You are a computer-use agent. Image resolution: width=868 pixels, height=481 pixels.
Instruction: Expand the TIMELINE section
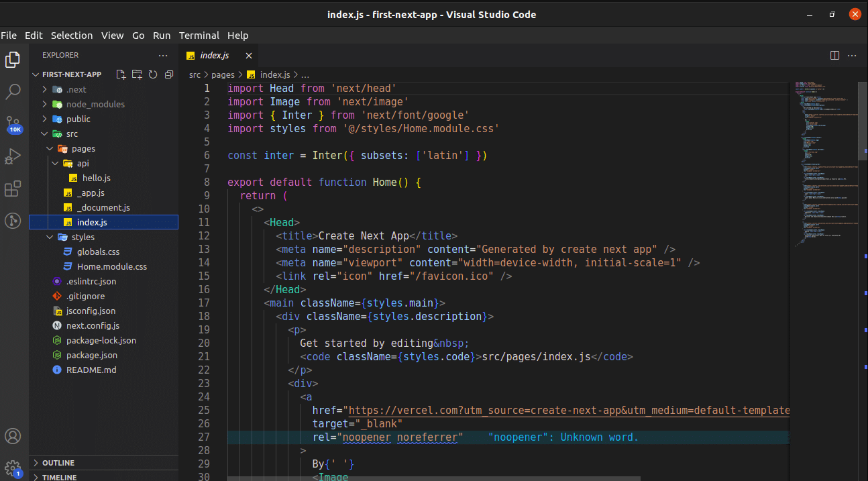click(60, 477)
